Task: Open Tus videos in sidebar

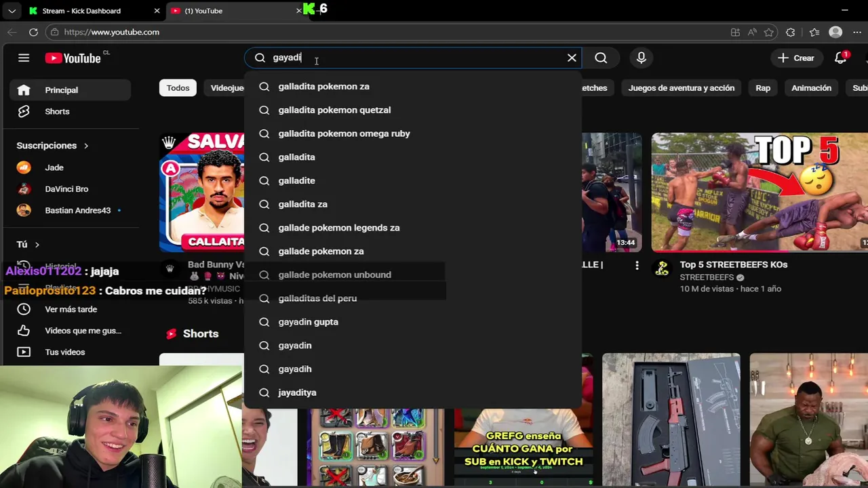Action: [x=70, y=352]
